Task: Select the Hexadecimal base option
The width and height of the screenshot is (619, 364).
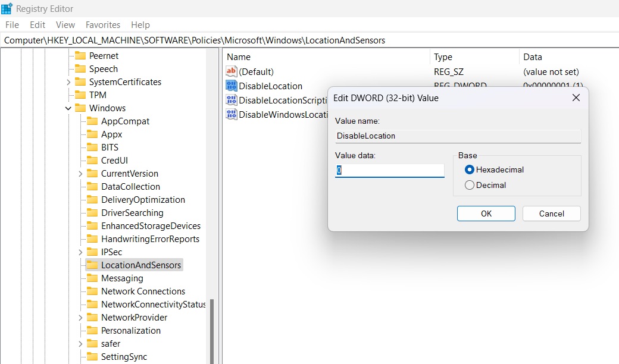Action: point(470,169)
